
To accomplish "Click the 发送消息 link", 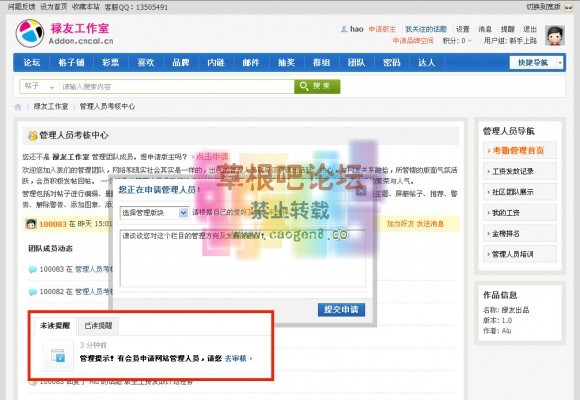I will [x=430, y=223].
